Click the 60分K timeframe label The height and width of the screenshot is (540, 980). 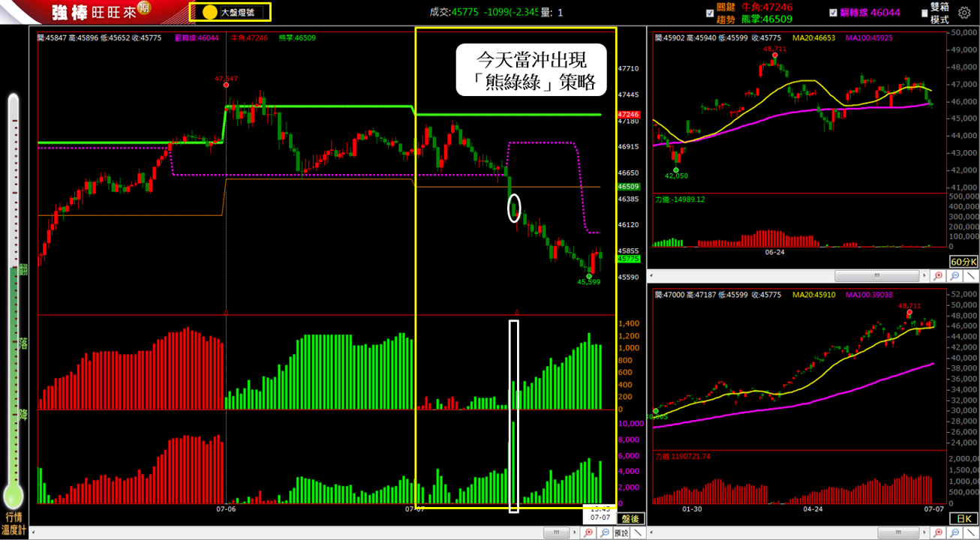(x=963, y=262)
